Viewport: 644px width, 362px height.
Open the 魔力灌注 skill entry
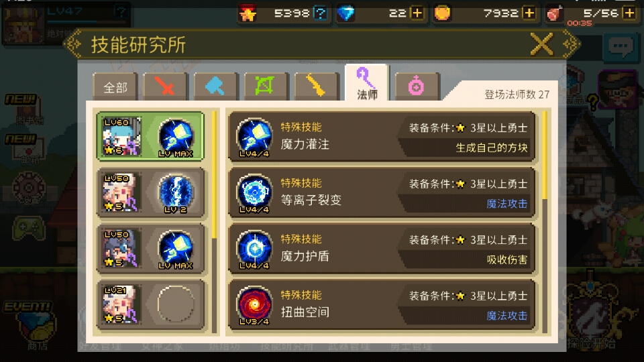(x=382, y=137)
